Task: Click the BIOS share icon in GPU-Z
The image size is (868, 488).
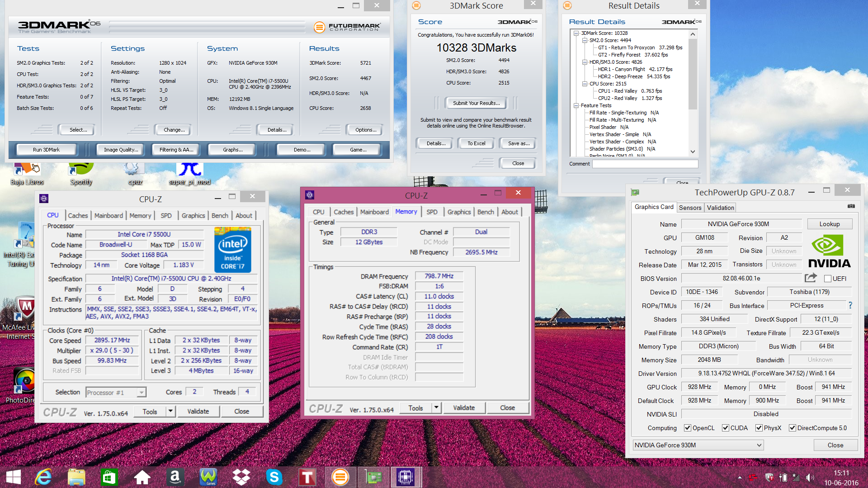Action: [811, 278]
